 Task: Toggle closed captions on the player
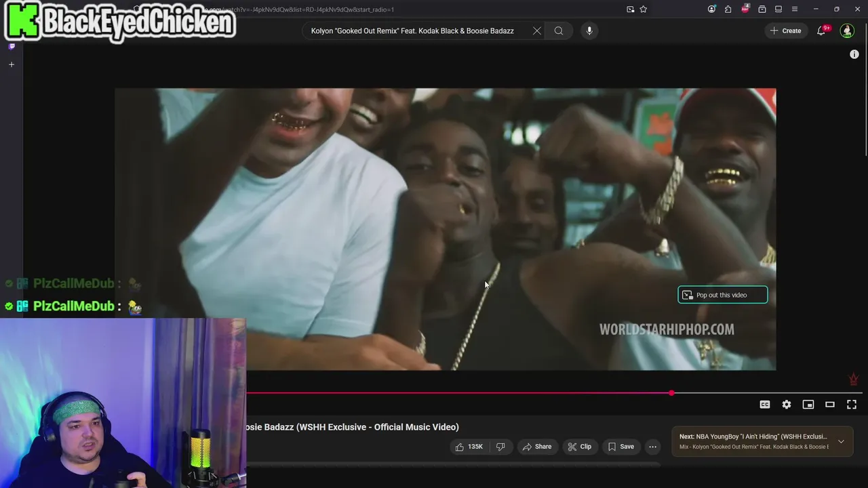coord(765,405)
